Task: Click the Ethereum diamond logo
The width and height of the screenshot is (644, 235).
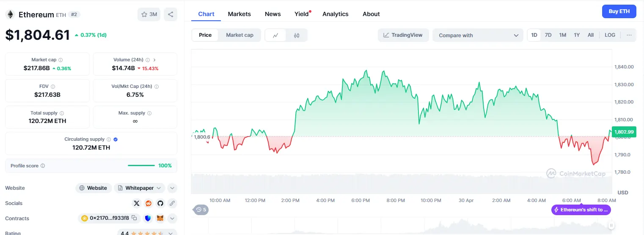Action: tap(10, 14)
